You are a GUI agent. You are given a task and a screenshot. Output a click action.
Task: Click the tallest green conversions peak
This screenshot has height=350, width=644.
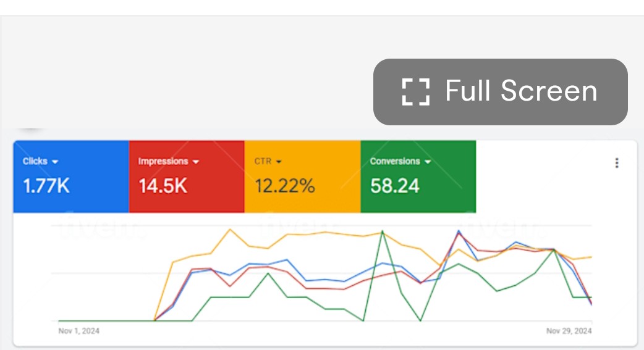pos(383,231)
